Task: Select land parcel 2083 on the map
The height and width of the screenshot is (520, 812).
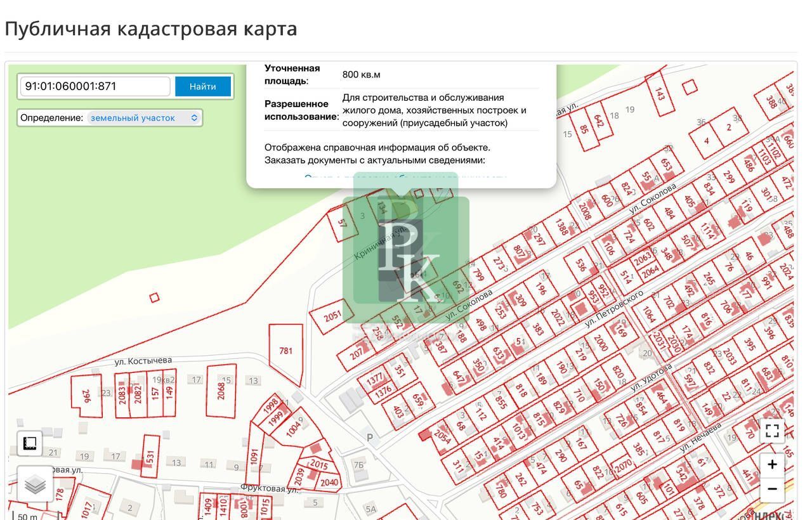Action: (x=122, y=395)
